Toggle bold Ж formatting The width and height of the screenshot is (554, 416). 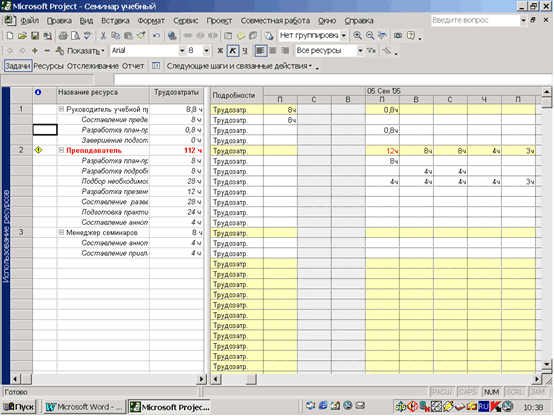click(220, 51)
